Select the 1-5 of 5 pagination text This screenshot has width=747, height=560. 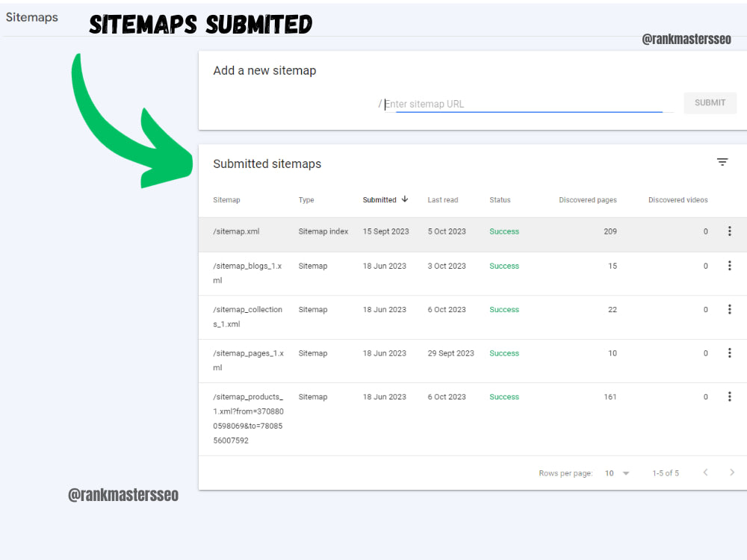[666, 473]
